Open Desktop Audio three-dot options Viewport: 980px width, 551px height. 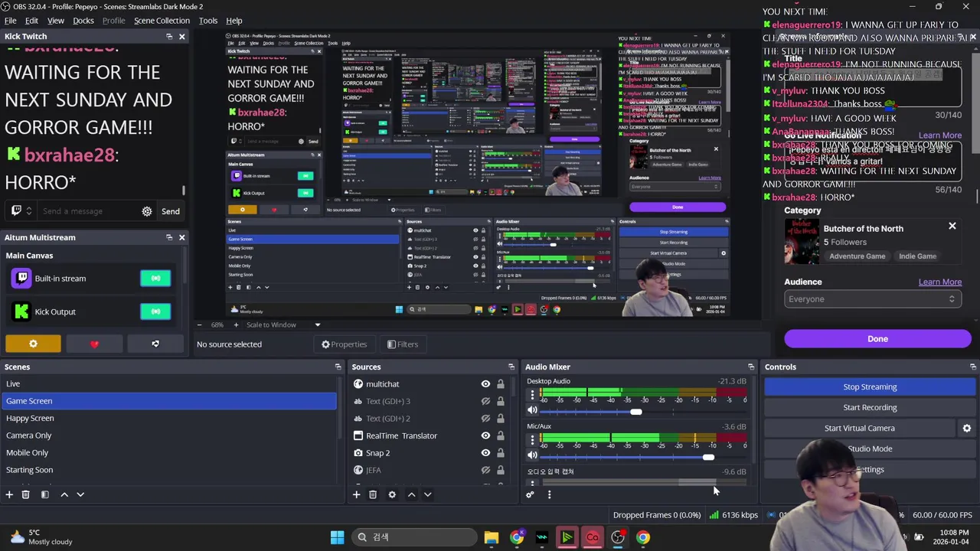click(532, 395)
